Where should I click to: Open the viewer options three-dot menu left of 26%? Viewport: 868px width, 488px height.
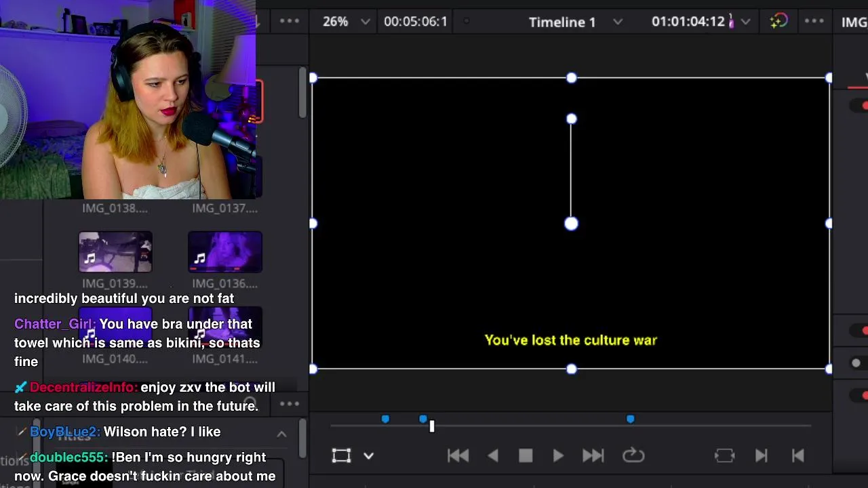290,21
